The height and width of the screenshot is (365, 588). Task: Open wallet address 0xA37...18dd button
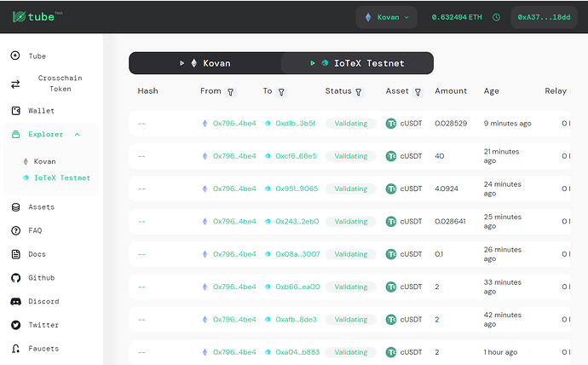click(x=544, y=17)
